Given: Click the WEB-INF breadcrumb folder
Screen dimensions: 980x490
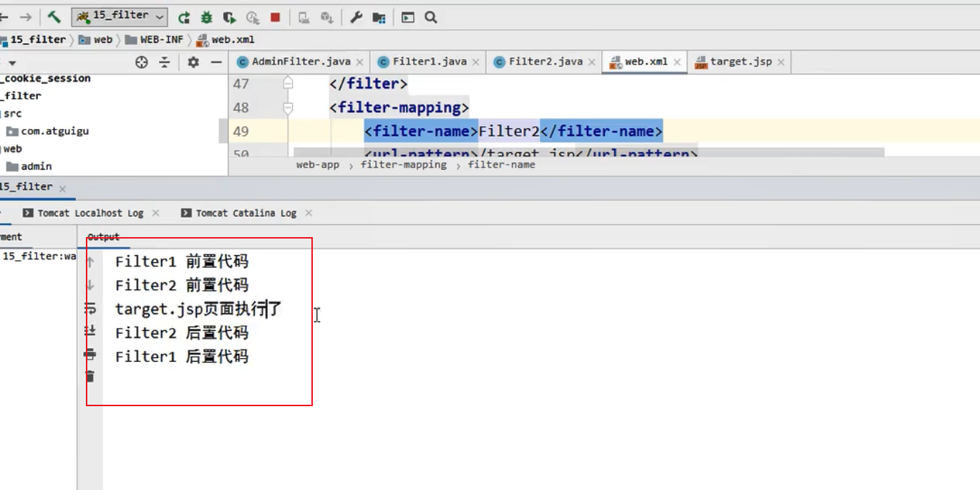Looking at the screenshot, I should coord(154,39).
